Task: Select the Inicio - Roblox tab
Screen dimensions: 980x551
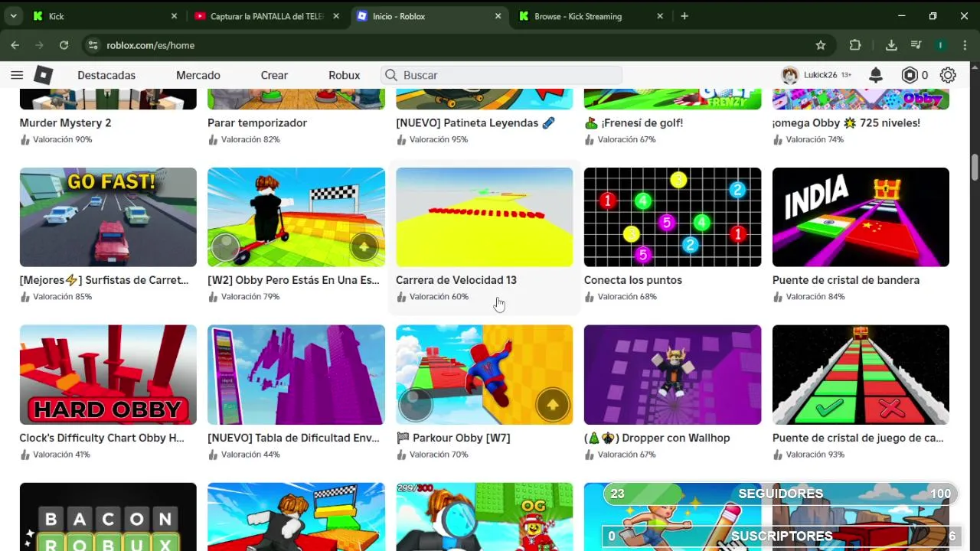Action: 430,16
